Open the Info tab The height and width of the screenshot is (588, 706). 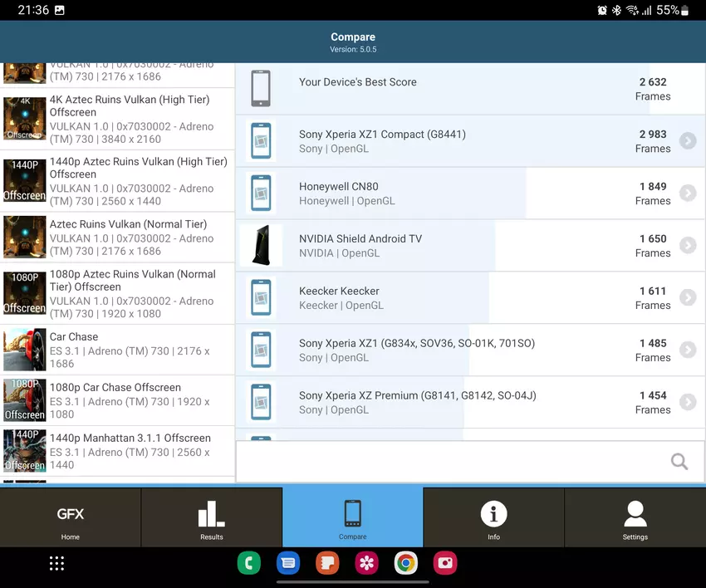[493, 519]
